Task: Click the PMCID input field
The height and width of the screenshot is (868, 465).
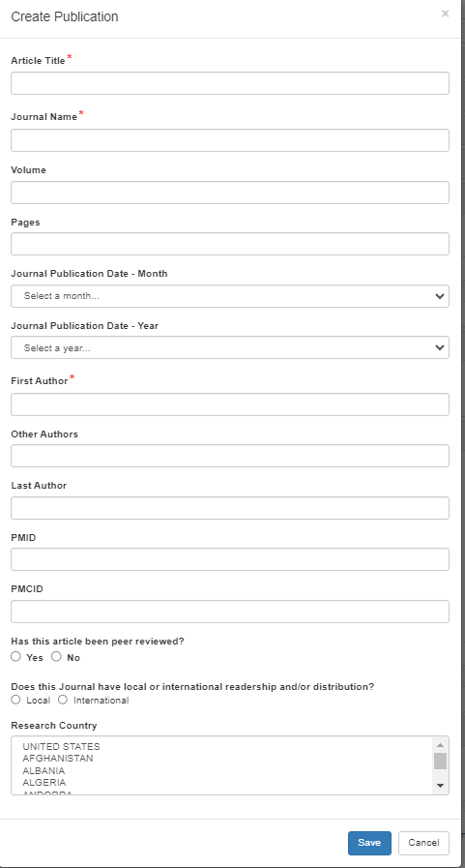Action: pyautogui.click(x=230, y=612)
